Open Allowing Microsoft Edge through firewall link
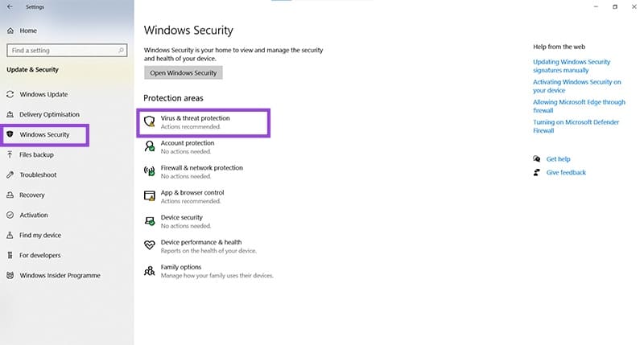Screen dimensions: 644x345 click(x=579, y=106)
